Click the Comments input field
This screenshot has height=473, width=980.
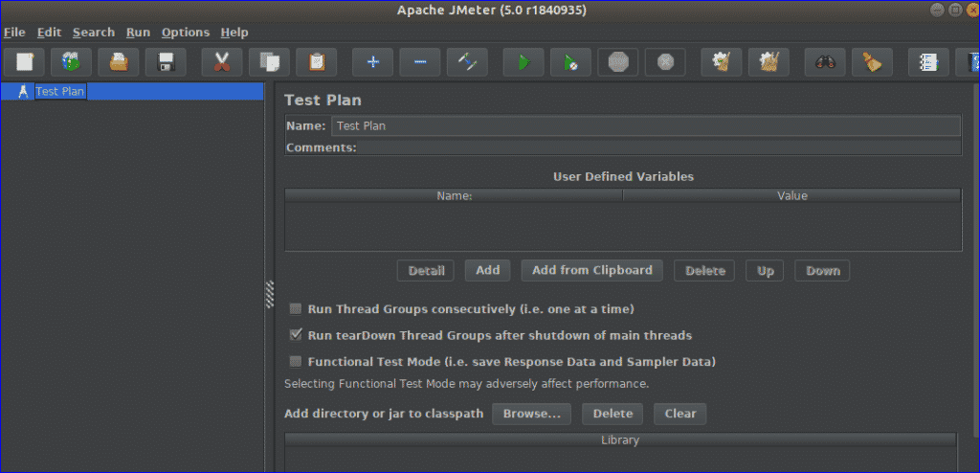point(659,147)
